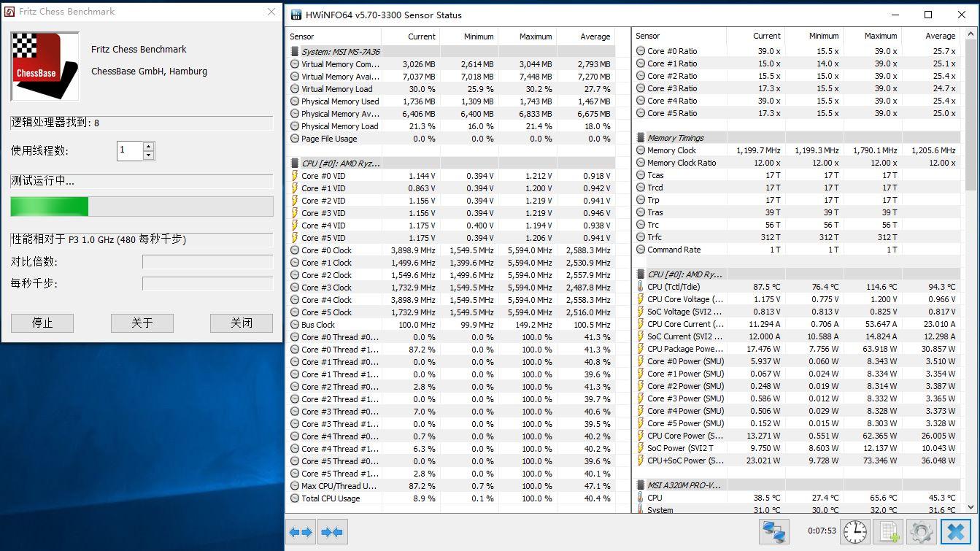Click the SoC Voltage lightning icon
Screen dimensions: 980x551
(x=640, y=312)
